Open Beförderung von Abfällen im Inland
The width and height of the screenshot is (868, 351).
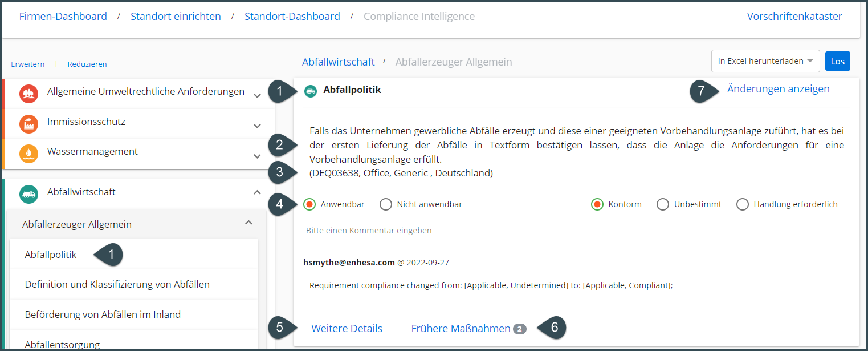click(x=103, y=314)
